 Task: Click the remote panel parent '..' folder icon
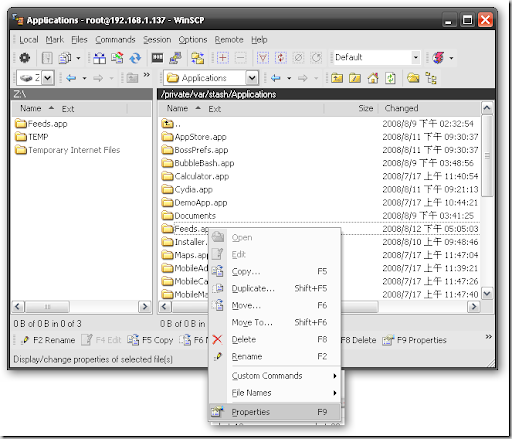[167, 124]
